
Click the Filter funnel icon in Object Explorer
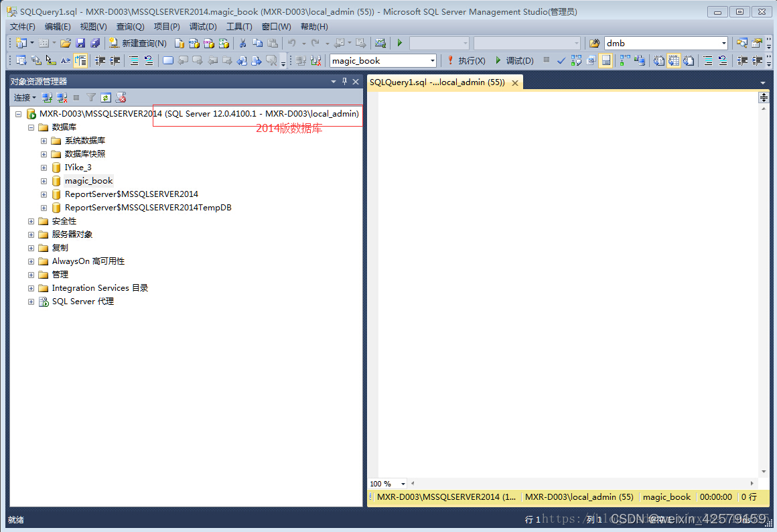(91, 98)
